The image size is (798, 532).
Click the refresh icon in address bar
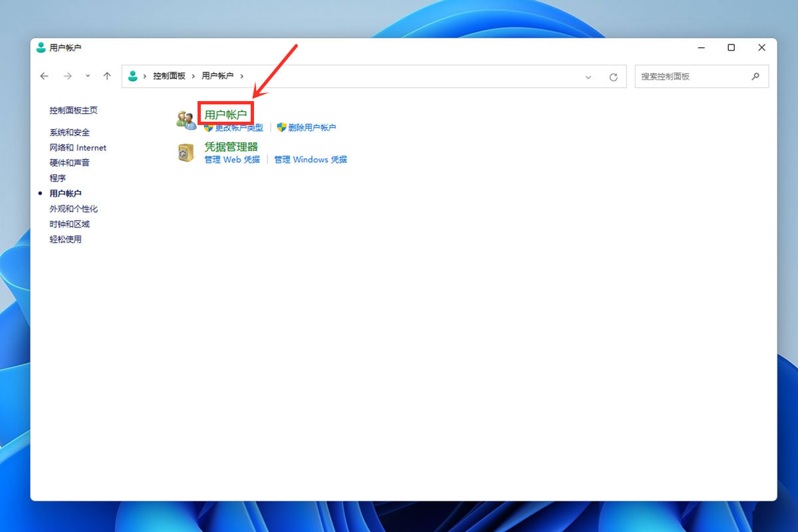click(x=613, y=76)
